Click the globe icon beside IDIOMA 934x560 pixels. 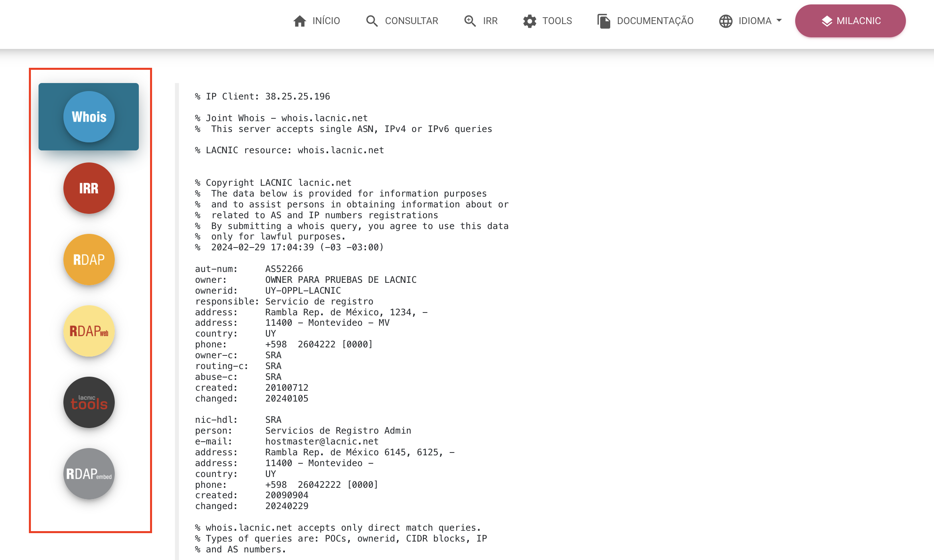click(x=725, y=21)
